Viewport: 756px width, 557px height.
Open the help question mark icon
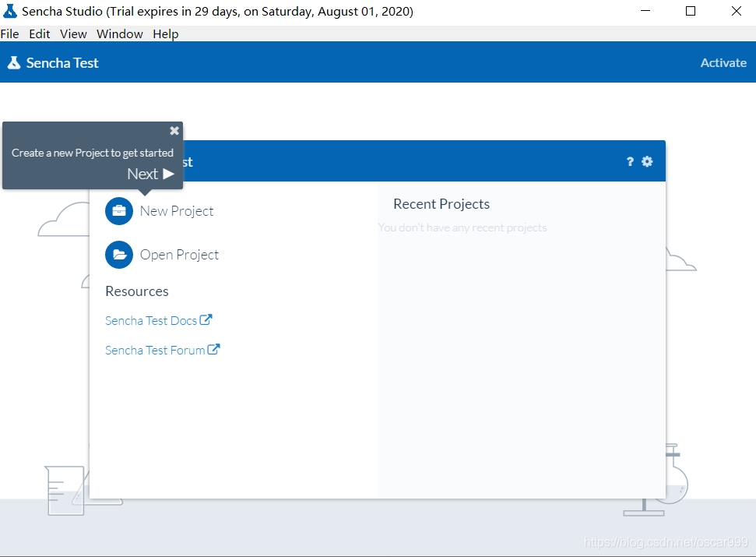point(630,161)
